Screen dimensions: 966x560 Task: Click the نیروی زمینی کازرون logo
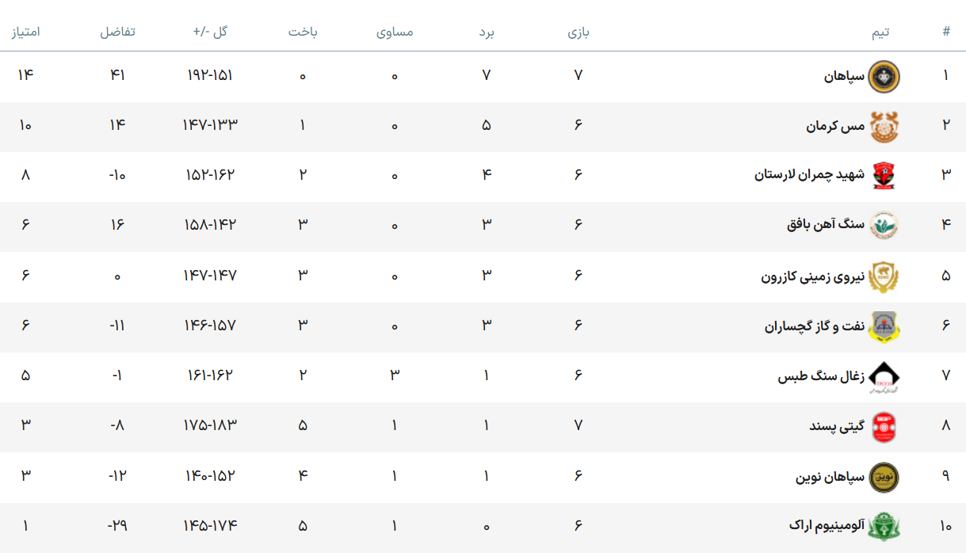tap(884, 276)
